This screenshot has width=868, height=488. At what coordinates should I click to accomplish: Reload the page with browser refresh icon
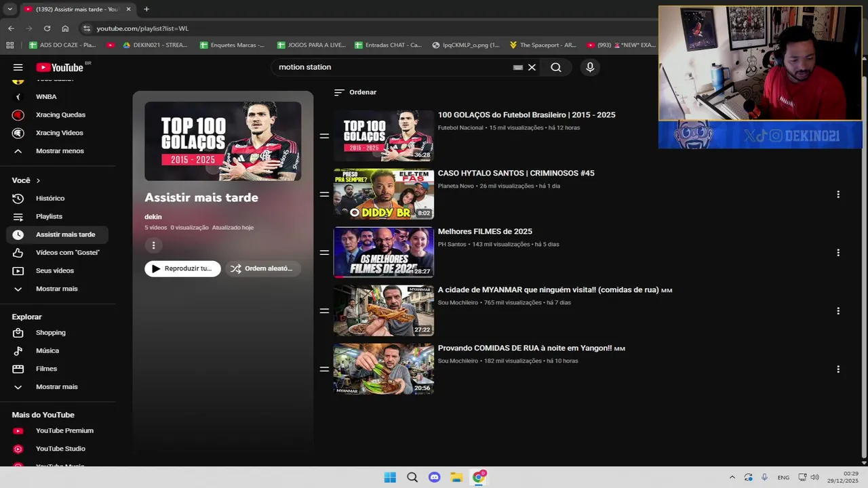(x=47, y=28)
